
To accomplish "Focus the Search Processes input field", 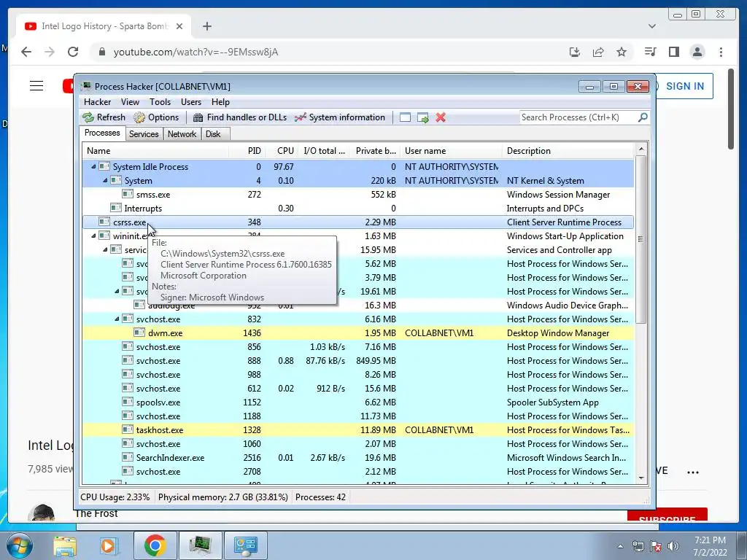I will click(578, 117).
